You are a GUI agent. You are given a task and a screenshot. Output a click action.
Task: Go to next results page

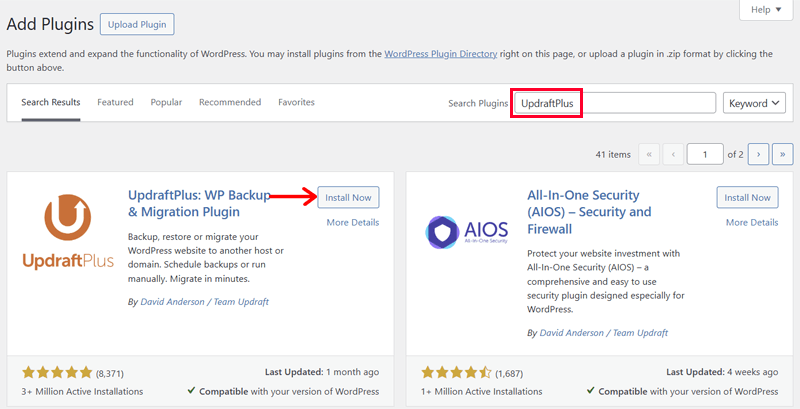click(x=759, y=155)
